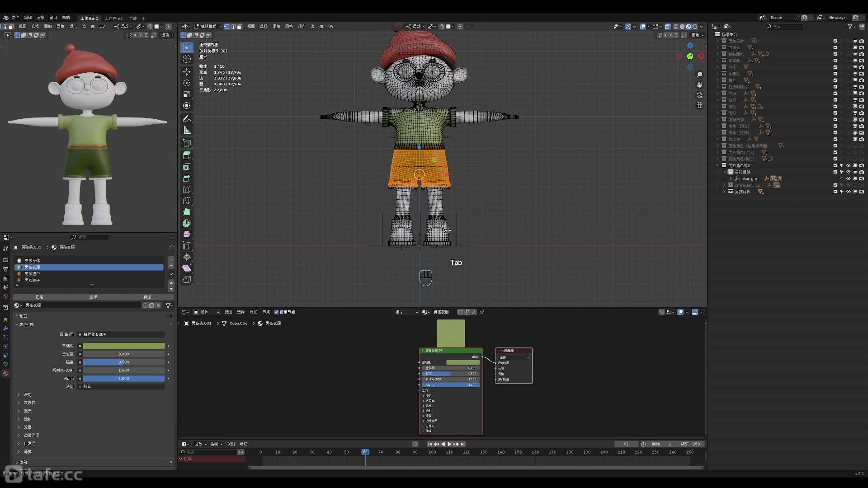Click the play animation button
The width and height of the screenshot is (868, 488).
(449, 444)
